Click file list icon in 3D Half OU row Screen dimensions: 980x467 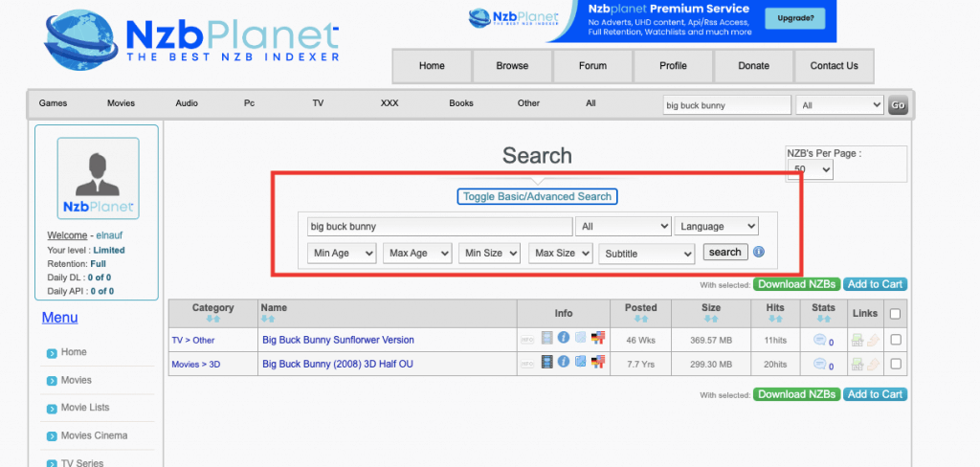[x=581, y=361]
